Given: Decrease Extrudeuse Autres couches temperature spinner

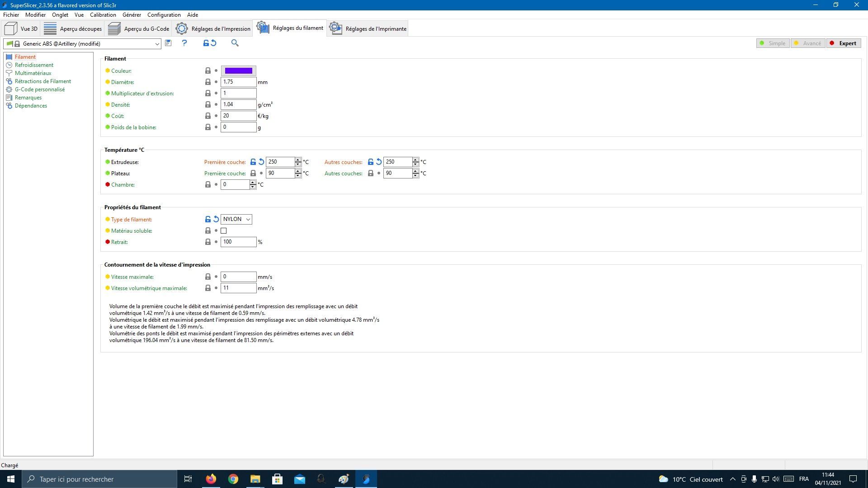Looking at the screenshot, I should 415,164.
